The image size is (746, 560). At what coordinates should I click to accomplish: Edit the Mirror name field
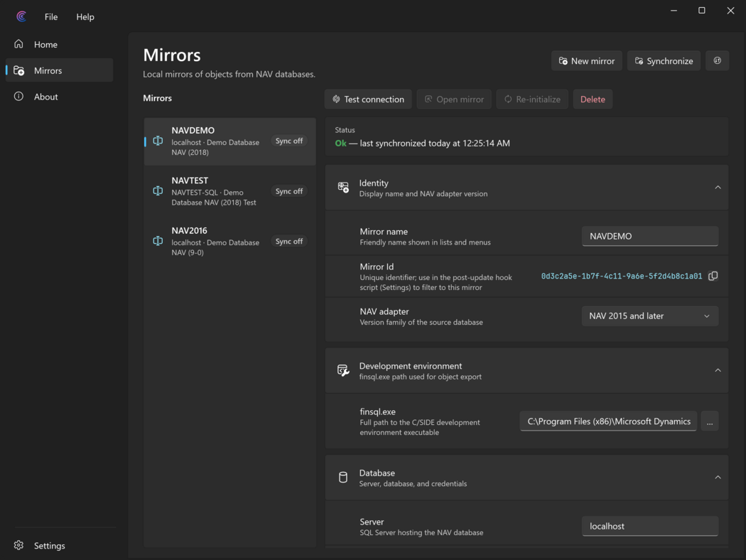(650, 236)
